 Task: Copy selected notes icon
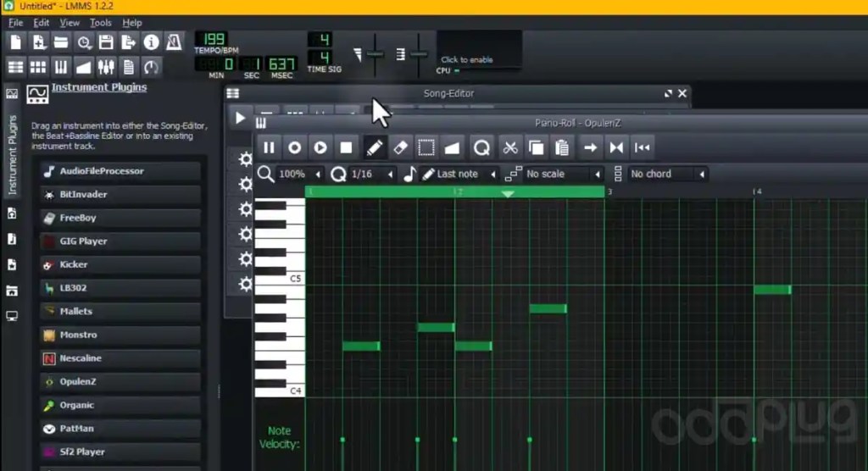(536, 147)
